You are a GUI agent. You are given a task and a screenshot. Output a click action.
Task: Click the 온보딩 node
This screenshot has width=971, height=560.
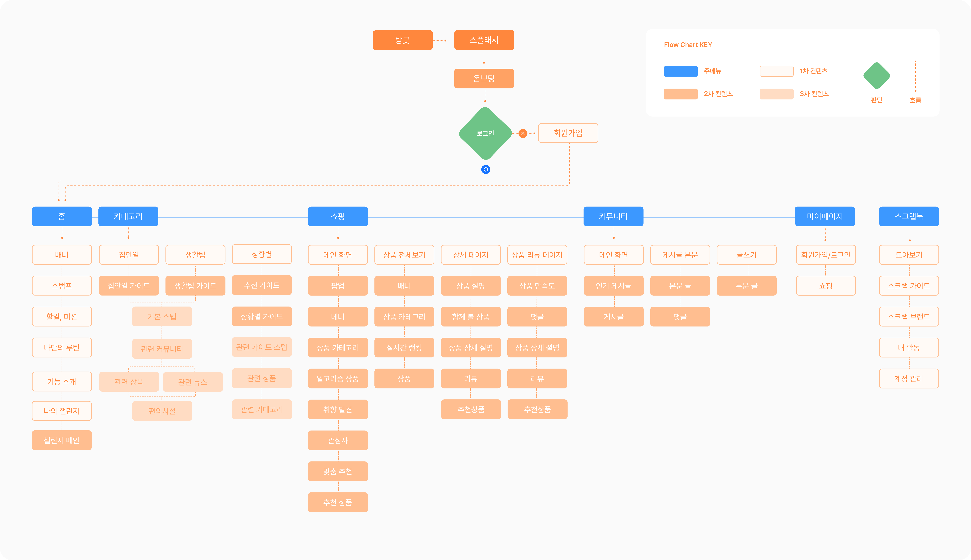click(x=484, y=79)
